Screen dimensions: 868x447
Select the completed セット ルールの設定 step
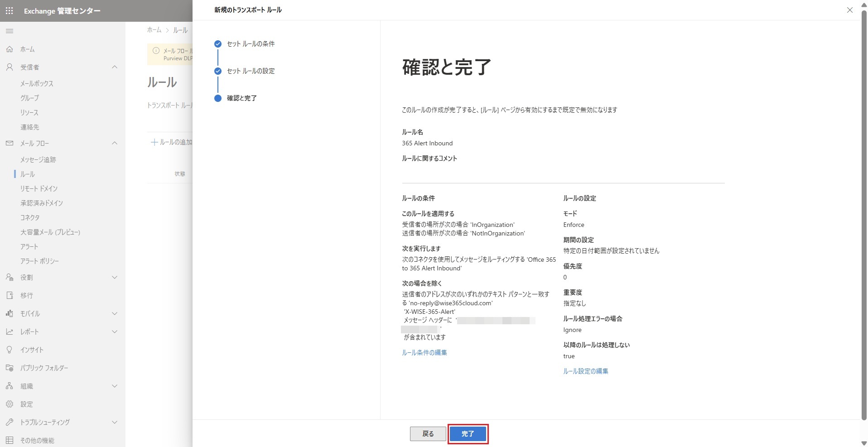[251, 71]
